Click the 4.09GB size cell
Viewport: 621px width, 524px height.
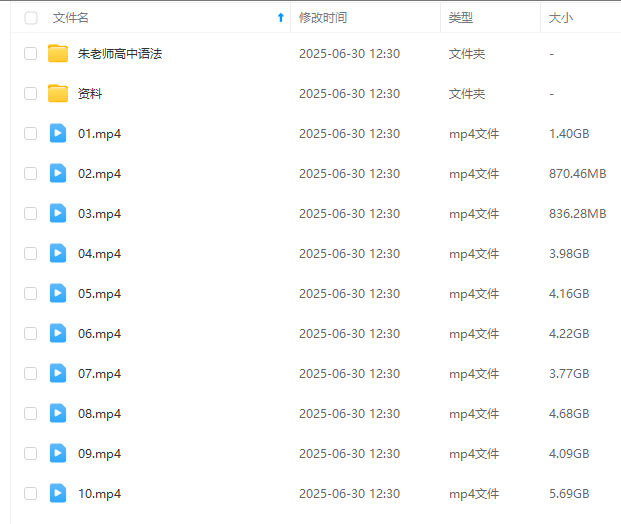569,454
